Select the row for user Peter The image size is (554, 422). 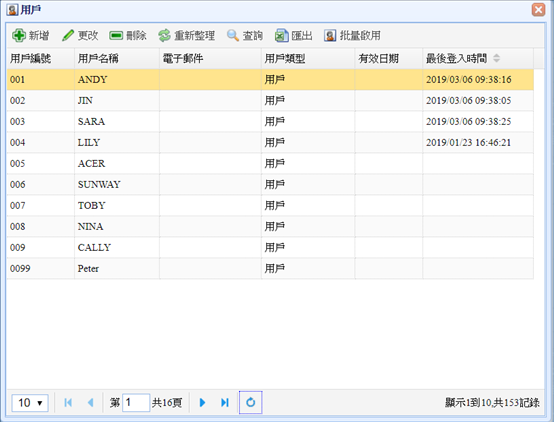tap(270, 269)
